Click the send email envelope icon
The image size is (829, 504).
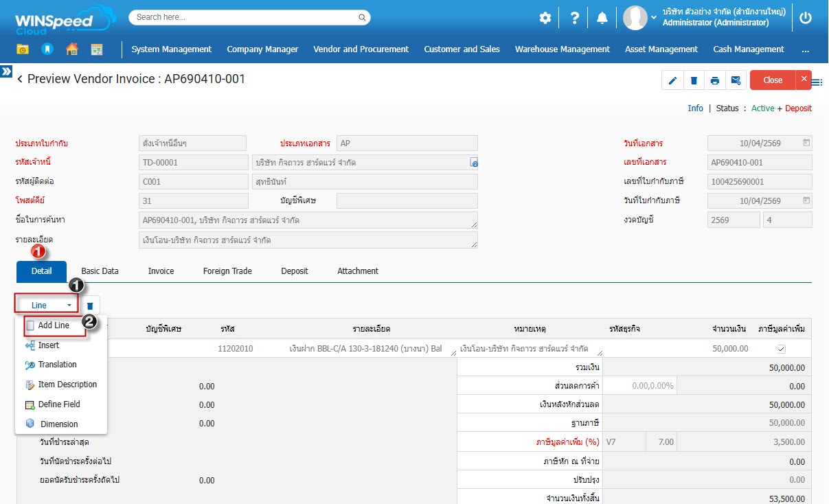click(x=736, y=80)
